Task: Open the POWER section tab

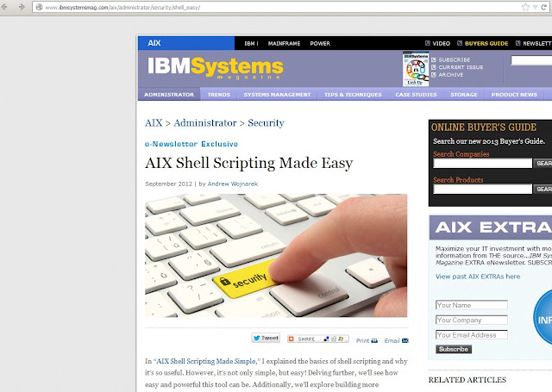Action: (320, 44)
